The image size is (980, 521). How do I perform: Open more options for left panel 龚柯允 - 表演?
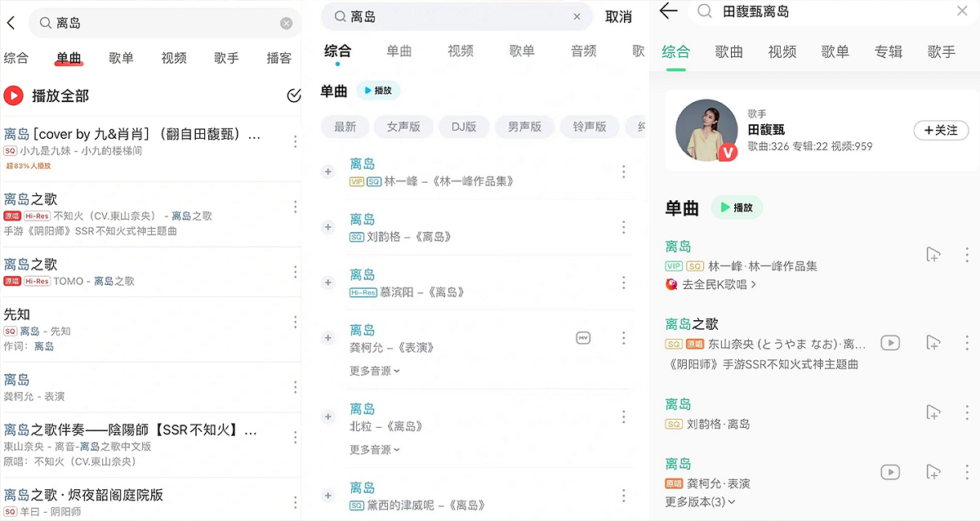tap(295, 387)
